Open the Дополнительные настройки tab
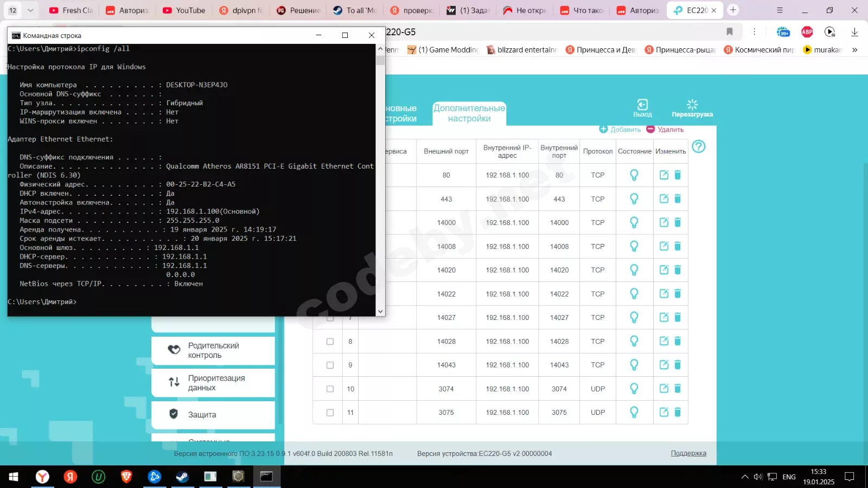The width and height of the screenshot is (868, 488). pyautogui.click(x=469, y=113)
